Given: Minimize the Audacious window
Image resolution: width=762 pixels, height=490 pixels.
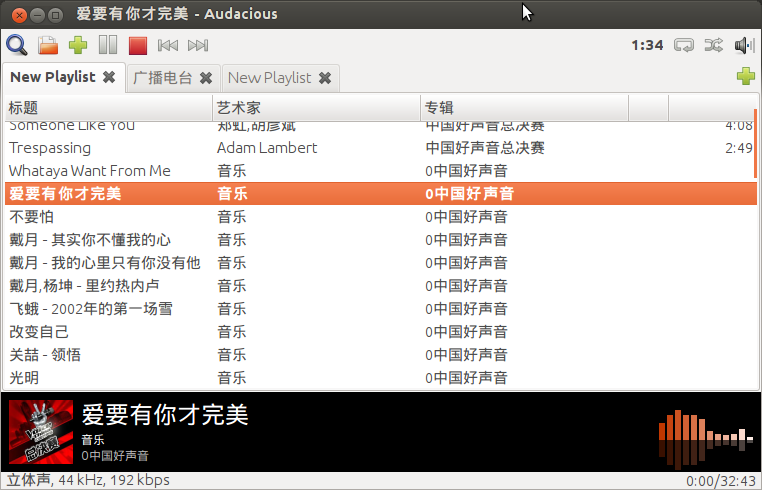Looking at the screenshot, I should click(37, 15).
